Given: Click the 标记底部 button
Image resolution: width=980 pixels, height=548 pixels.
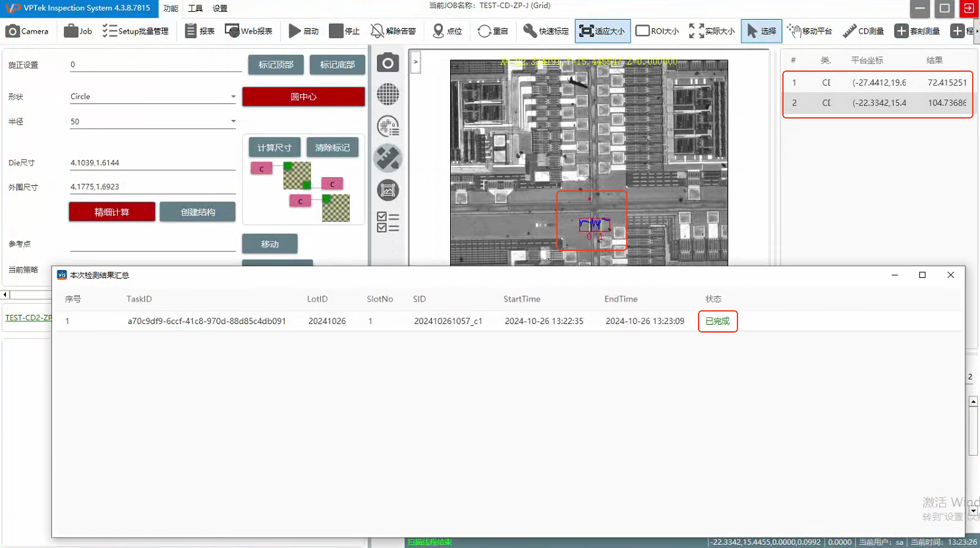Looking at the screenshot, I should coord(337,65).
